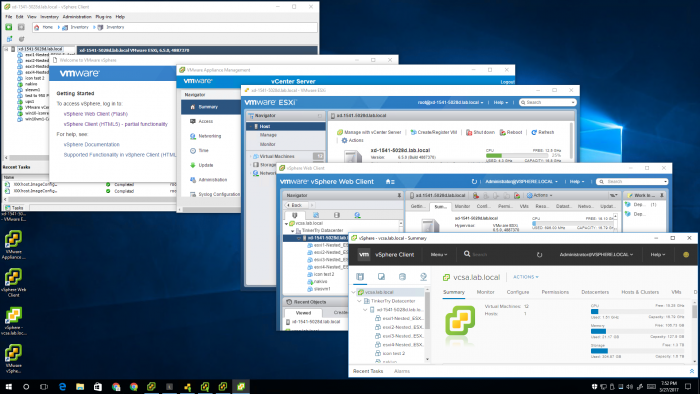The width and height of the screenshot is (700, 394).
Task: Collapse vcsa.lab.local in Web Client Navigator tree
Action: [x=287, y=223]
